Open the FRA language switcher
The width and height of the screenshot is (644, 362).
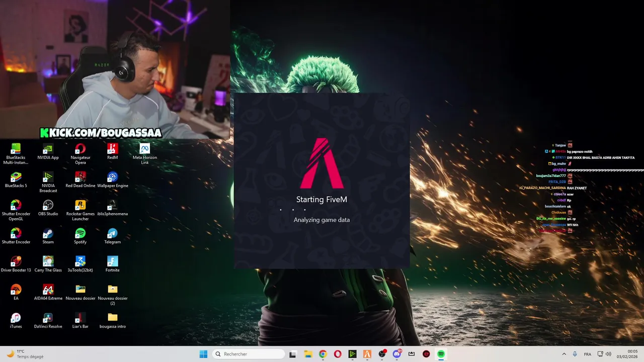click(x=588, y=354)
